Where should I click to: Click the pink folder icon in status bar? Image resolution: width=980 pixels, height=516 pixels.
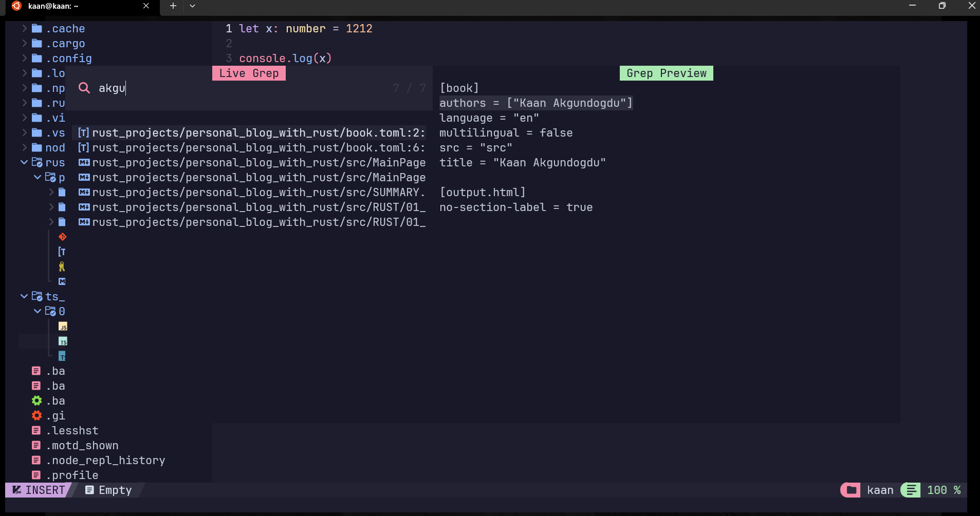point(851,490)
